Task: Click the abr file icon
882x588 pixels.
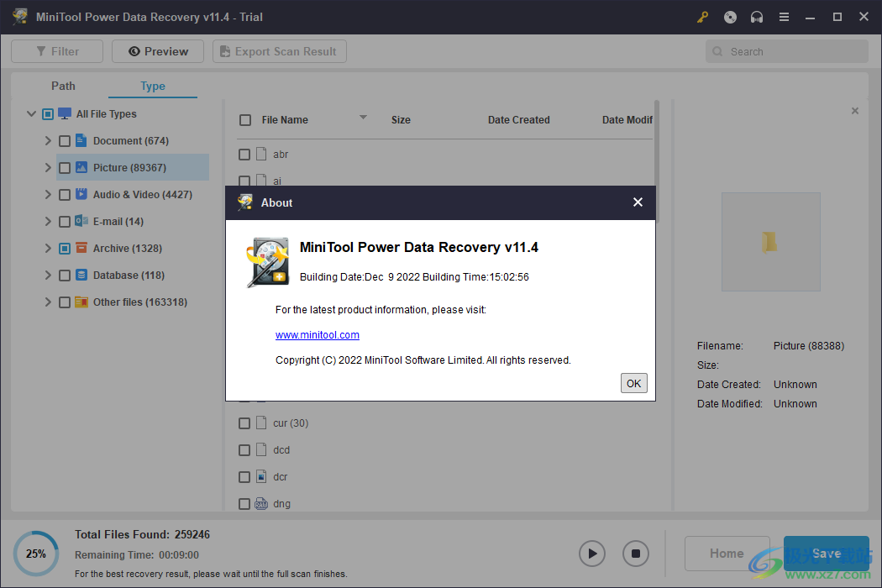Action: [261, 154]
